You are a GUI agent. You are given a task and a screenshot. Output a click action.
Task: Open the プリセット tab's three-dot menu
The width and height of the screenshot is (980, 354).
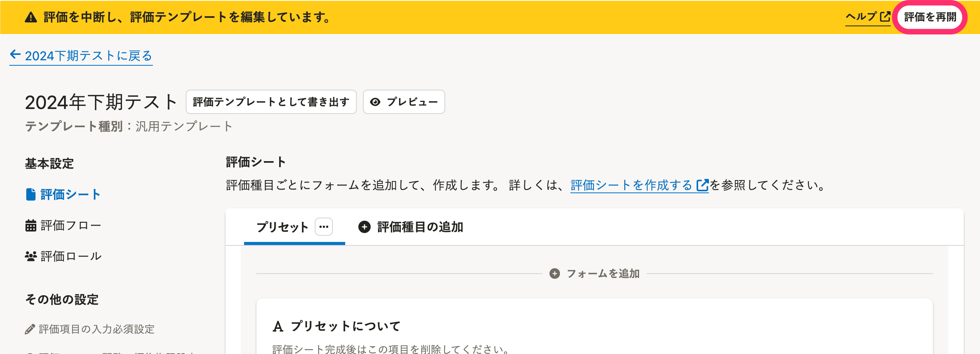click(324, 227)
